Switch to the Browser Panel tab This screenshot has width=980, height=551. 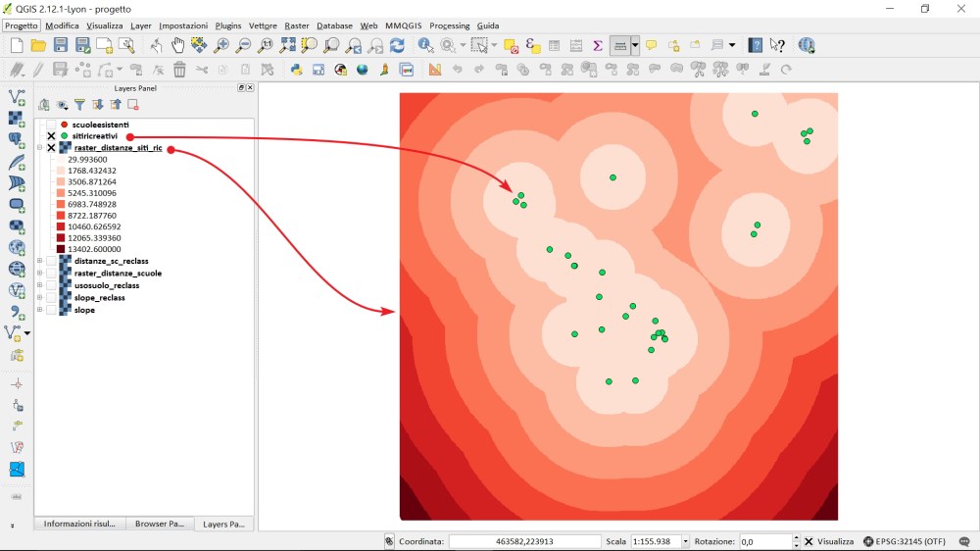159,524
